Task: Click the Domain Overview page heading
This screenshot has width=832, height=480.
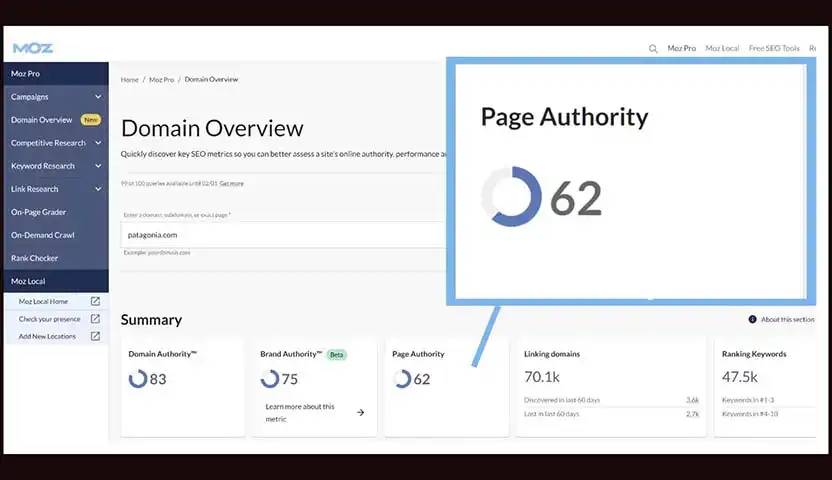Action: click(212, 128)
